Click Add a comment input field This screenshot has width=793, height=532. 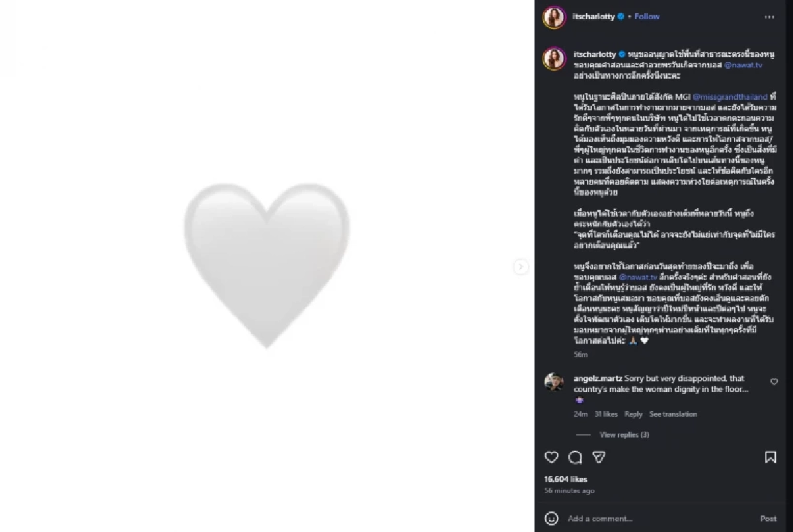coord(654,519)
